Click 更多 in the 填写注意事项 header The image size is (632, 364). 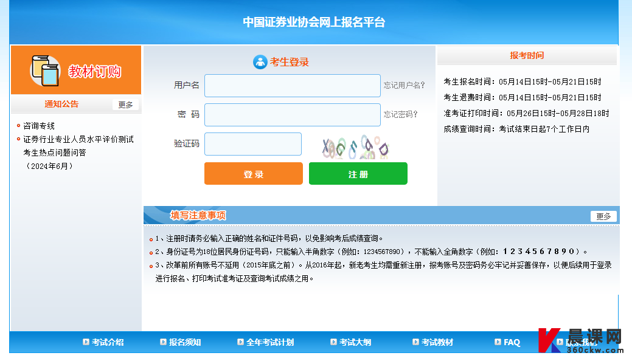click(603, 216)
